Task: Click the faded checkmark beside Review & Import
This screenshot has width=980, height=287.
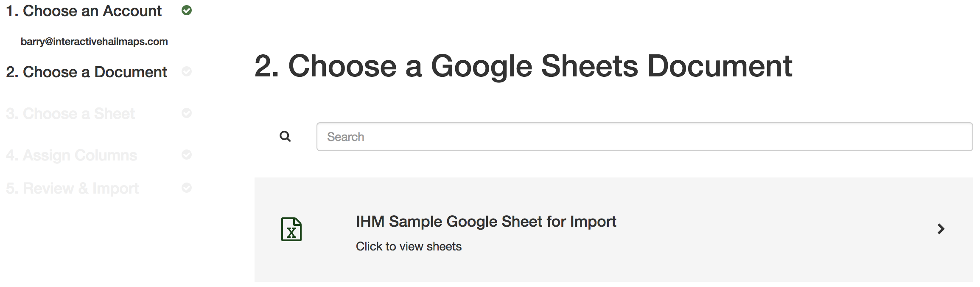Action: click(x=187, y=188)
